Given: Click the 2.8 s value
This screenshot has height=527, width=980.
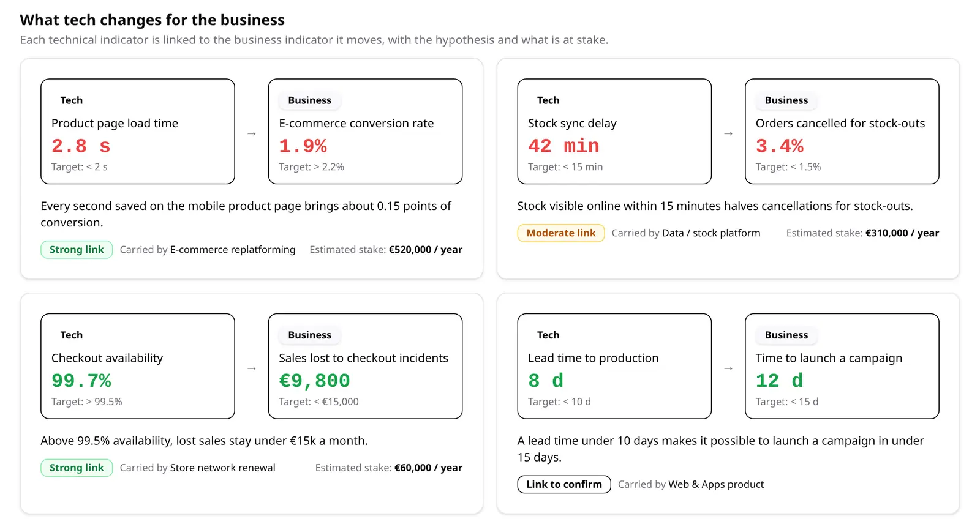Looking at the screenshot, I should click(81, 146).
